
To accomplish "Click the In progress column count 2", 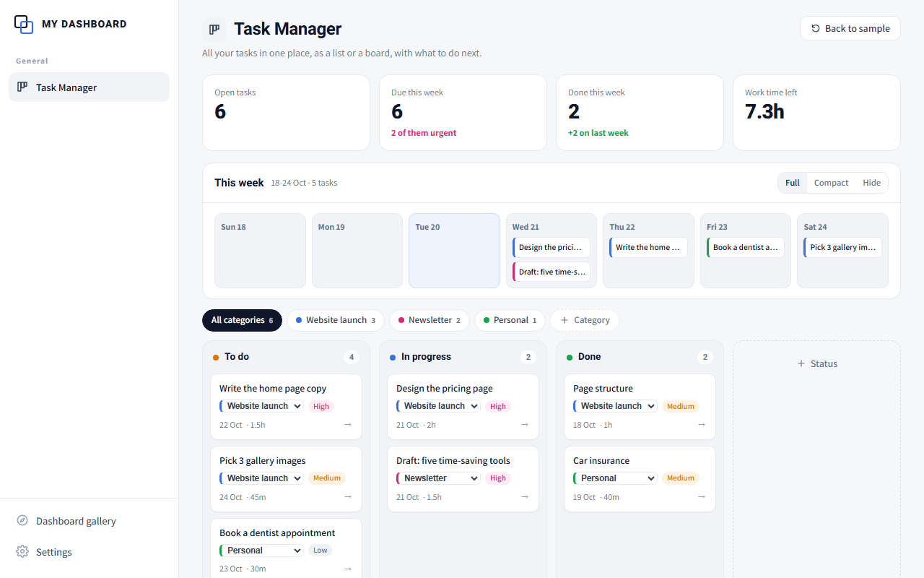I will [x=528, y=357].
